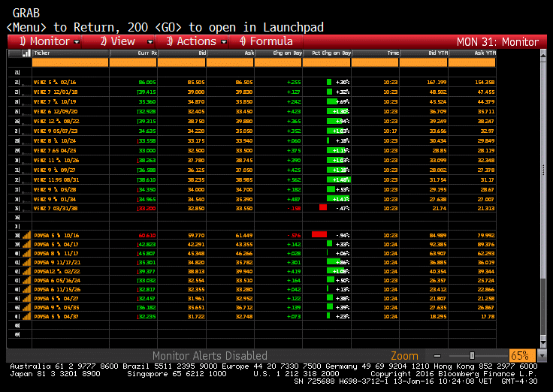This screenshot has width=553, height=392.
Task: Click the orange filter field under Ask
Action: click(x=230, y=62)
